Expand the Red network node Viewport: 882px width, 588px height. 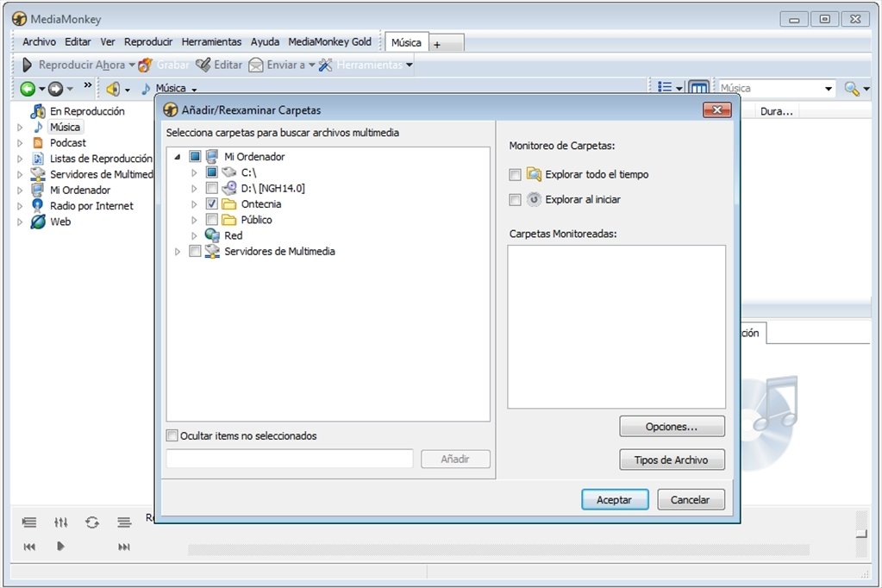click(x=194, y=235)
